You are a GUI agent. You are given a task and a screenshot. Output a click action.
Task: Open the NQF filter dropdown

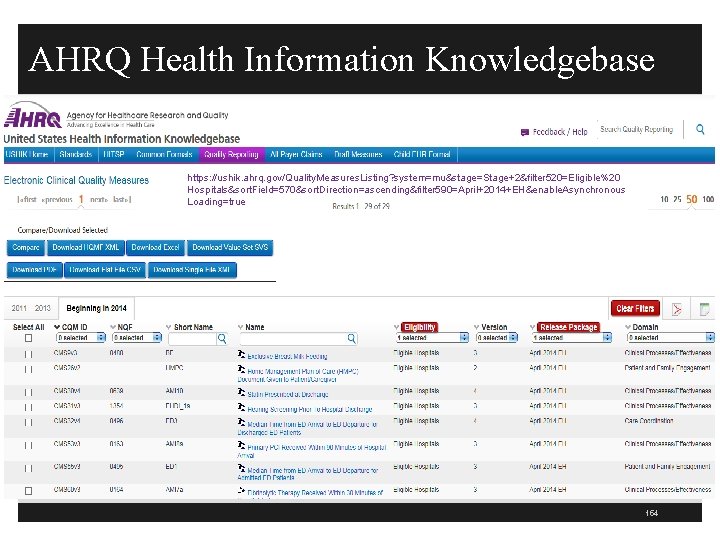(137, 338)
